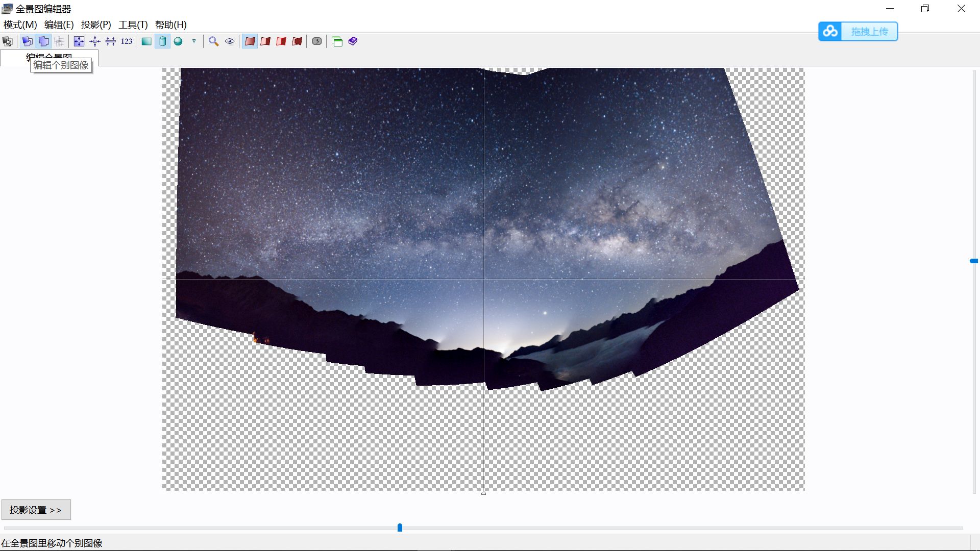
Task: Toggle the eye preview icon
Action: point(230,41)
